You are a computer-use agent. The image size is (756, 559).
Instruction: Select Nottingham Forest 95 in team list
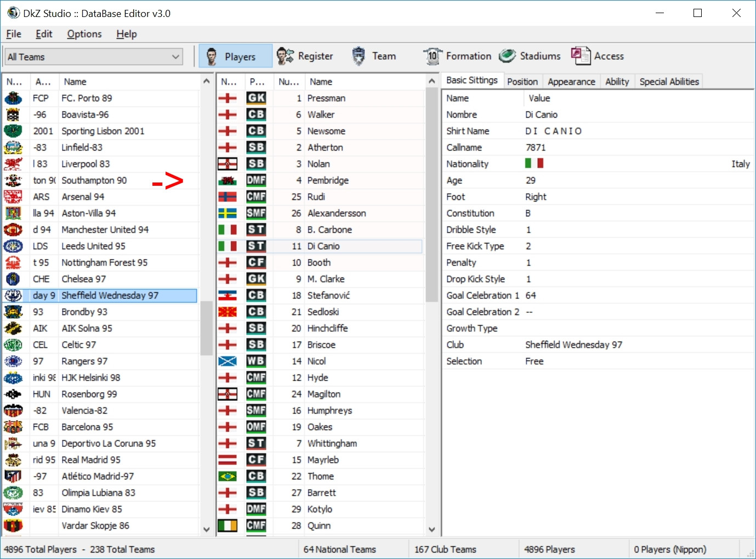point(100,263)
